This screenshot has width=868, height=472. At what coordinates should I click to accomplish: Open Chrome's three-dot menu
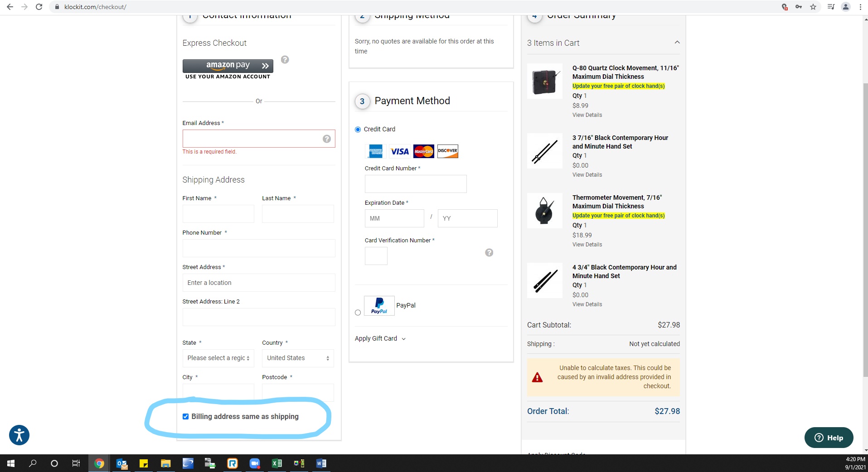click(860, 7)
